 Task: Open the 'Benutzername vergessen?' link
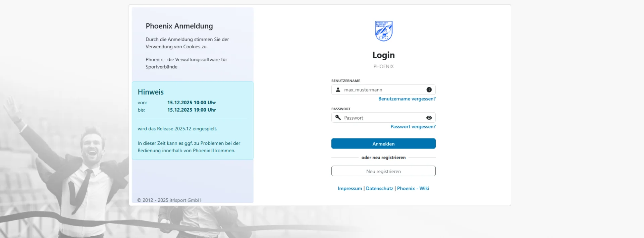point(407,99)
